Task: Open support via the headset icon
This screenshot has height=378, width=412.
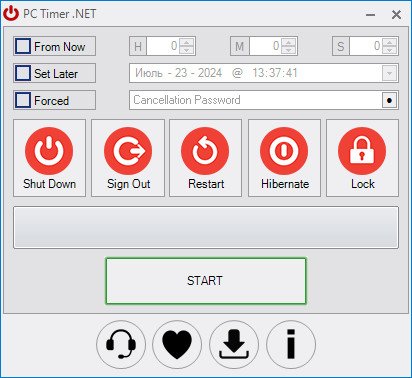Action: pos(121,344)
